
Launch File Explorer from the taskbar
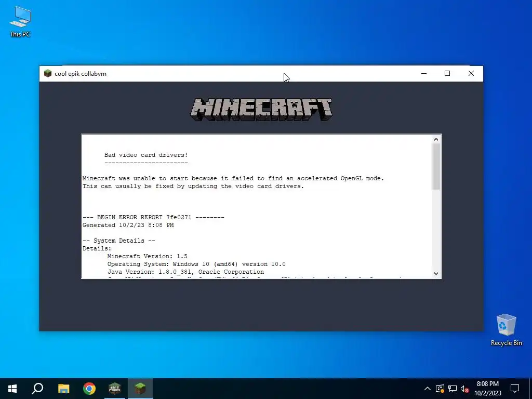click(x=63, y=389)
